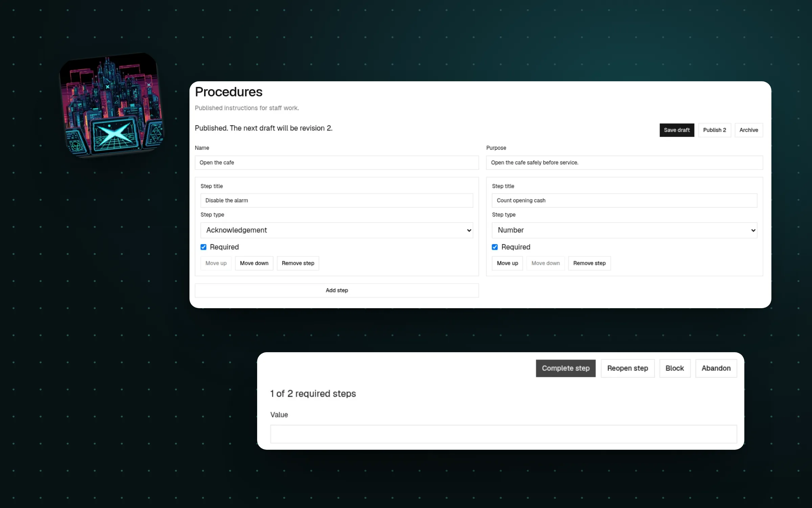Click the Complete step button
The height and width of the screenshot is (508, 812).
tap(566, 368)
